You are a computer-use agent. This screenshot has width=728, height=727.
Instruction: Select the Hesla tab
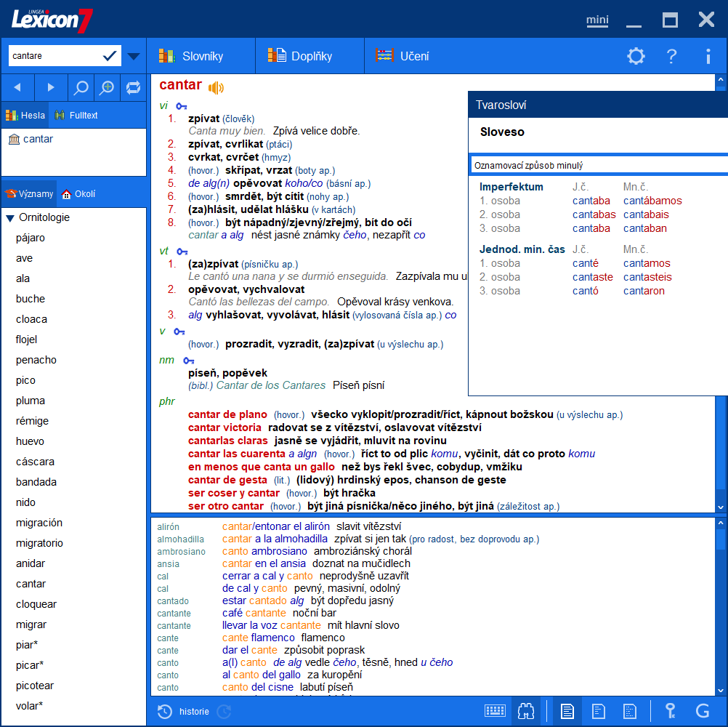pyautogui.click(x=25, y=115)
